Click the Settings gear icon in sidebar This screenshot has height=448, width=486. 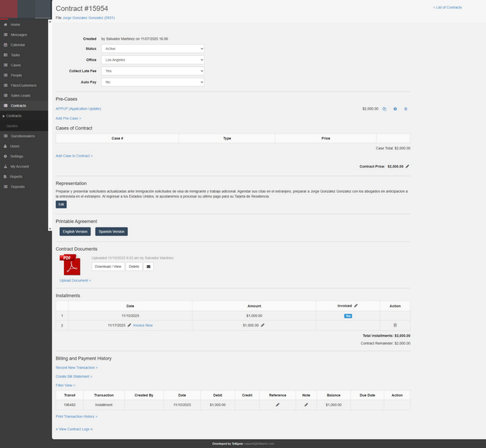(x=5, y=156)
